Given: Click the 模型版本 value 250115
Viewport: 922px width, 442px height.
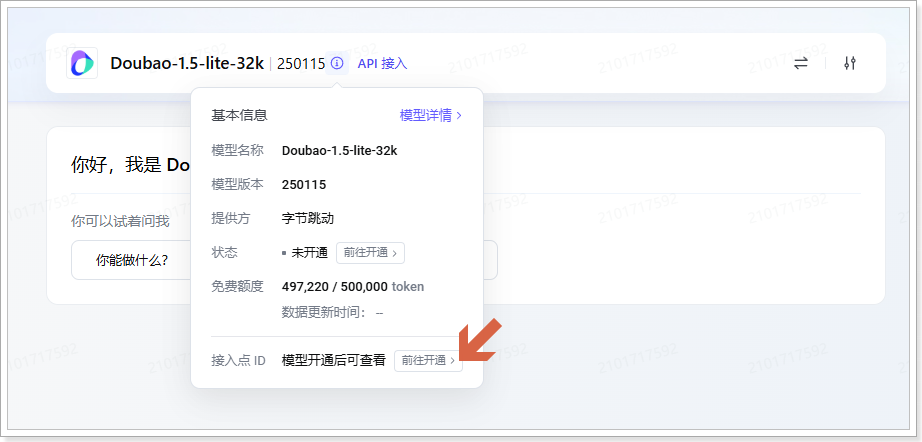Looking at the screenshot, I should 304,185.
